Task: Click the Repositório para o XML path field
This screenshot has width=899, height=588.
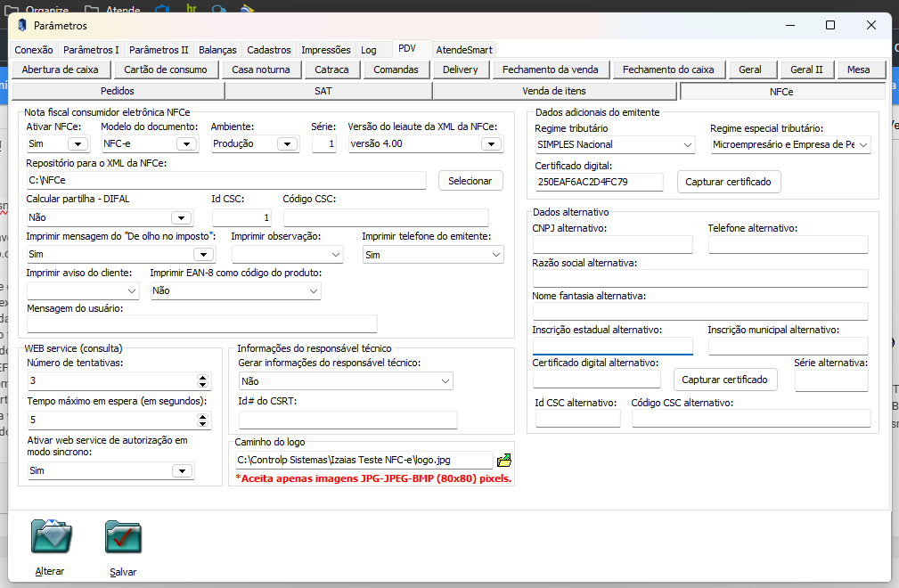Action: coord(226,181)
